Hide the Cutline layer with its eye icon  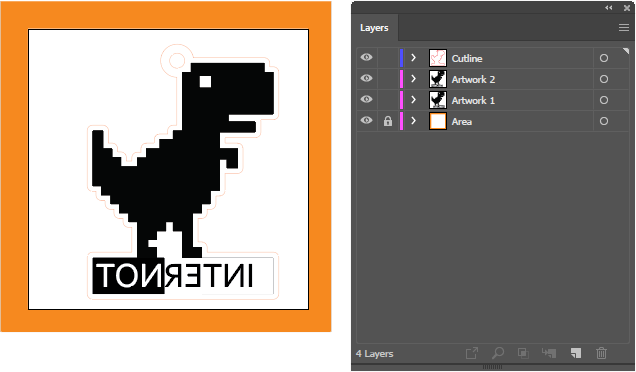tap(366, 58)
